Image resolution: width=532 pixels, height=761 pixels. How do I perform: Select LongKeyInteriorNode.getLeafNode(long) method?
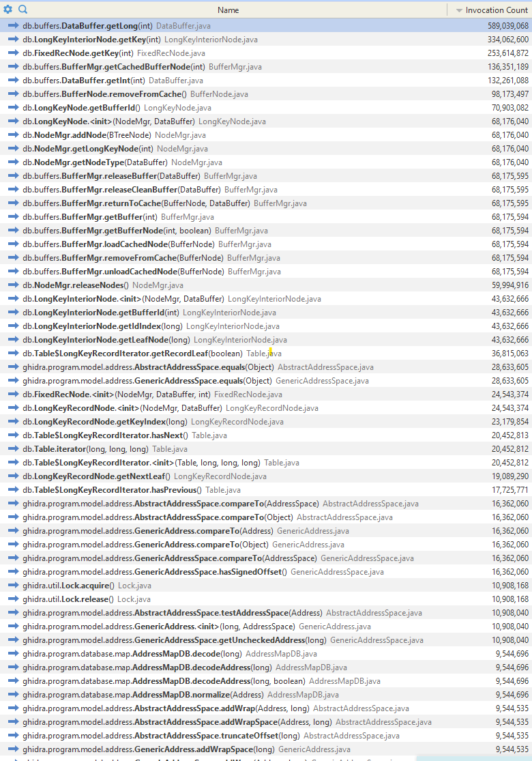pyautogui.click(x=106, y=340)
